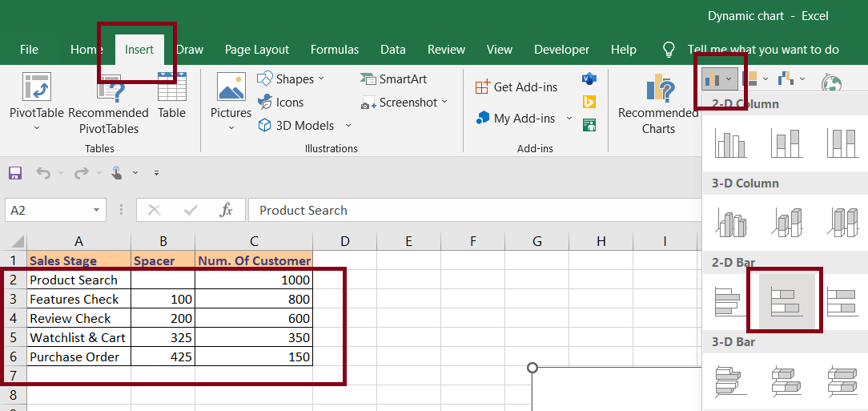Click the PivotTable icon
The width and height of the screenshot is (868, 411).
36,88
